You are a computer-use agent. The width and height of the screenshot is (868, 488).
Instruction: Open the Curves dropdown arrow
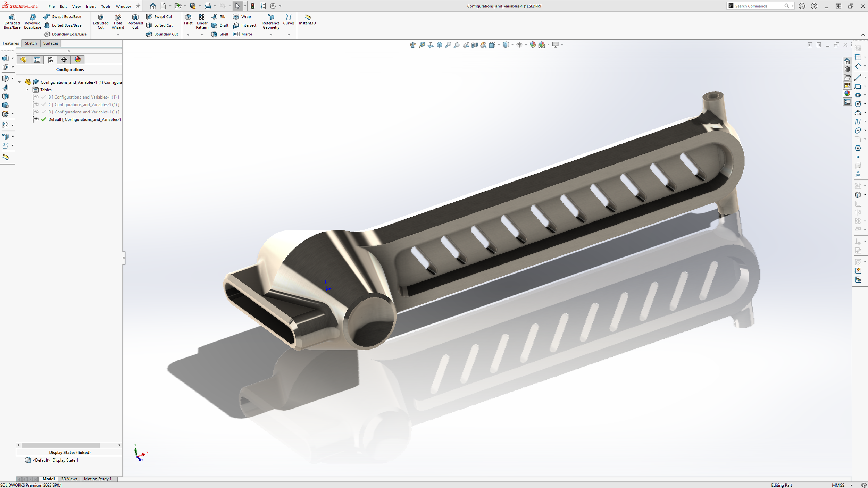pyautogui.click(x=289, y=35)
